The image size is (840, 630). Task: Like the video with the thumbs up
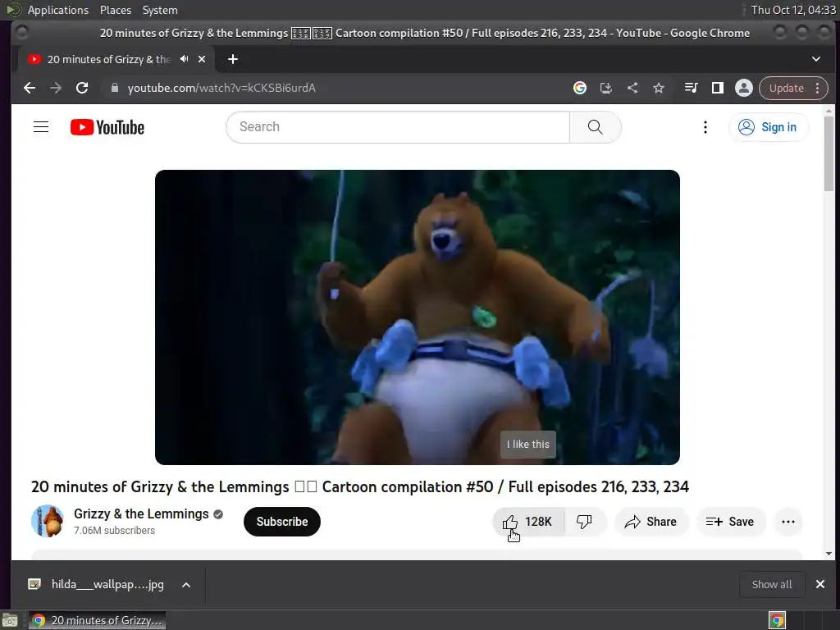tap(528, 522)
